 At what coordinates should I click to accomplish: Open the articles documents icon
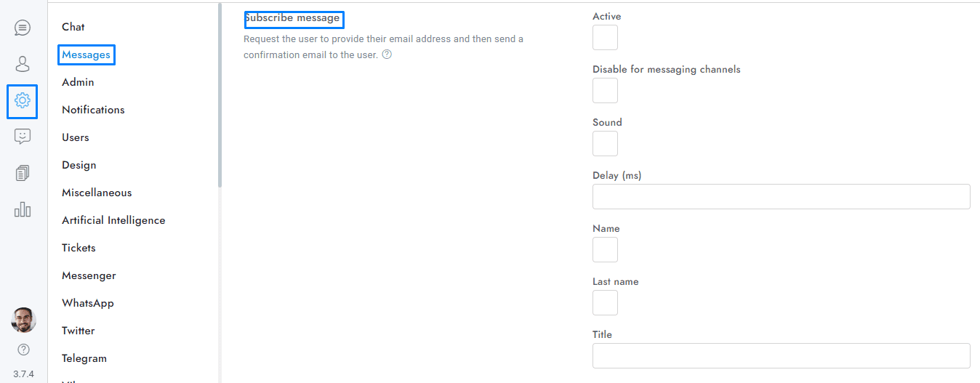(x=23, y=173)
